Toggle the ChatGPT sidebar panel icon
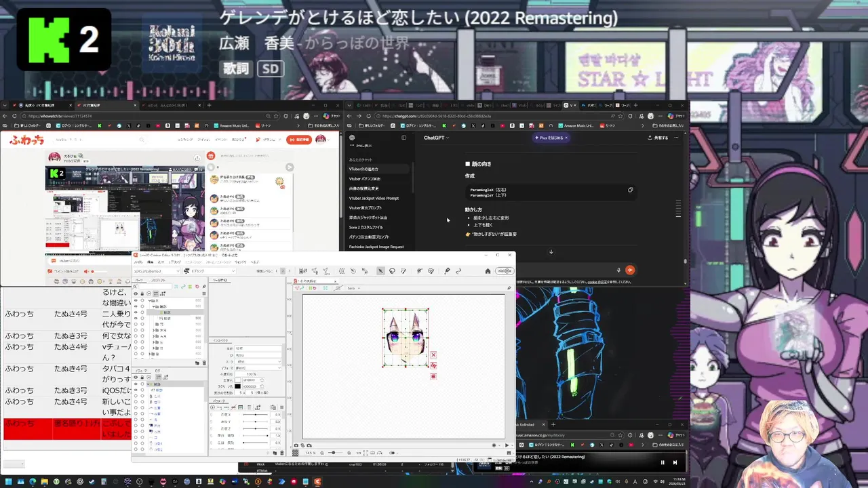This screenshot has width=868, height=488. (403, 138)
